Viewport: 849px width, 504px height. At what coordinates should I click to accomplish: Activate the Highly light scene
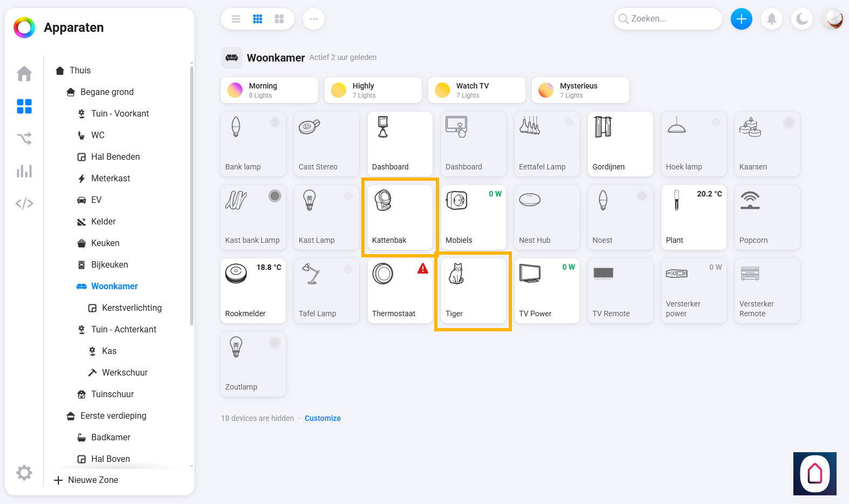click(x=373, y=90)
